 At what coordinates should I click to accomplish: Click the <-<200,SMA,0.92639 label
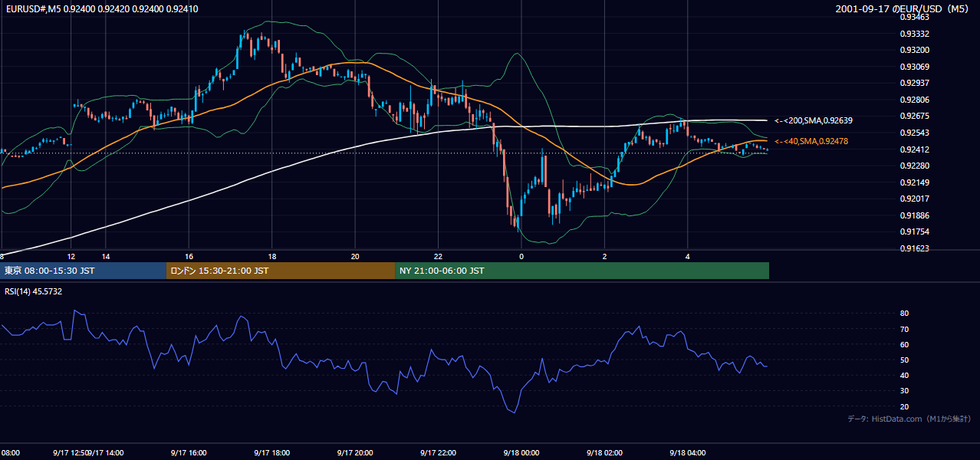[x=814, y=120]
